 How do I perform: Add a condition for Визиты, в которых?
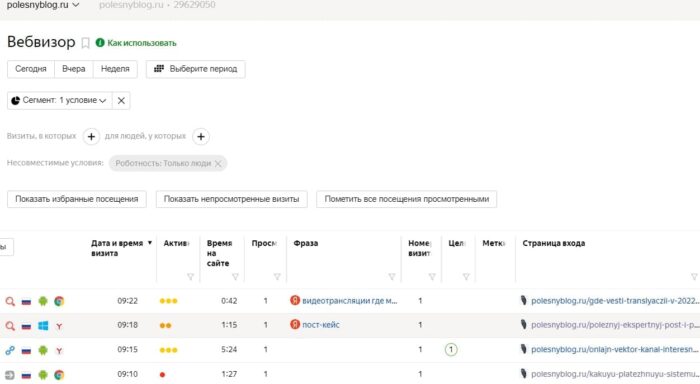click(x=91, y=137)
